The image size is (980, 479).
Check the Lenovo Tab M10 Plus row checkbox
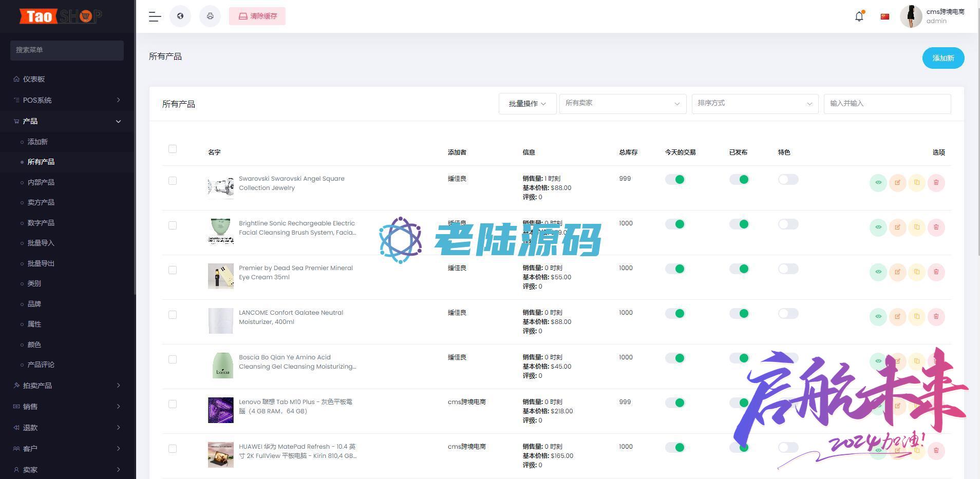coord(173,404)
